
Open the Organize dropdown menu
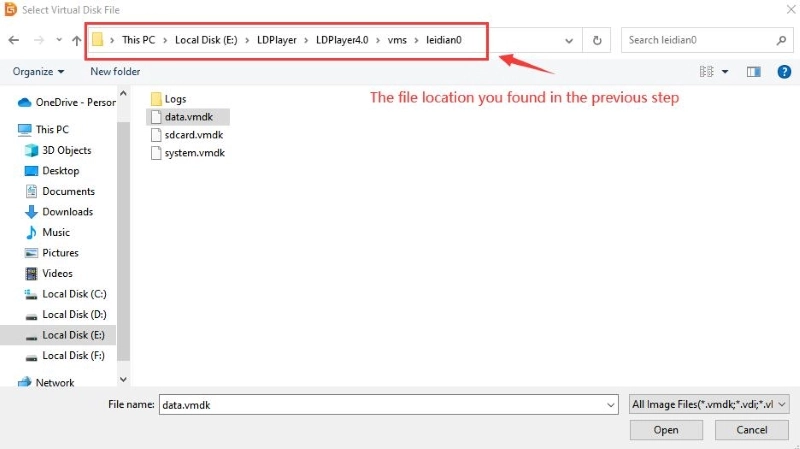click(x=38, y=72)
